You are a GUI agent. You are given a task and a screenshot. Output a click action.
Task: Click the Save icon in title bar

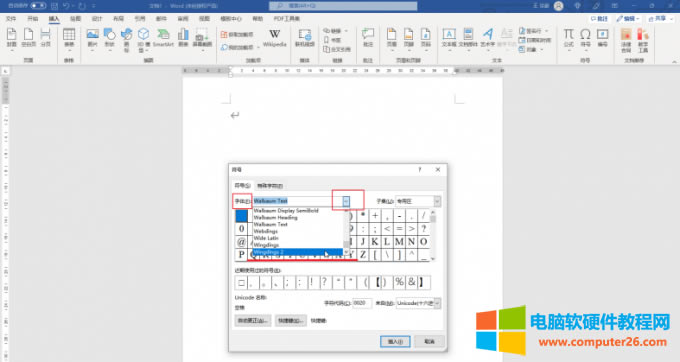click(x=55, y=6)
